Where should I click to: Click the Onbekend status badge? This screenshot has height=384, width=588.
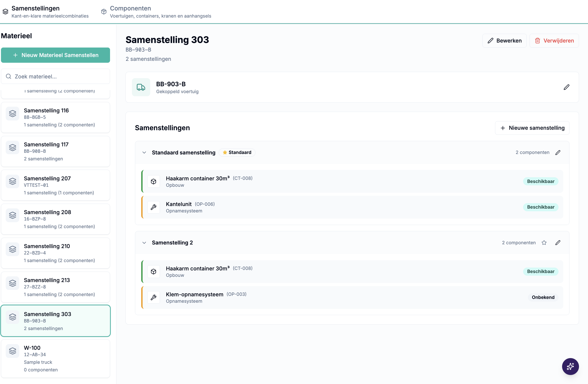tap(543, 297)
